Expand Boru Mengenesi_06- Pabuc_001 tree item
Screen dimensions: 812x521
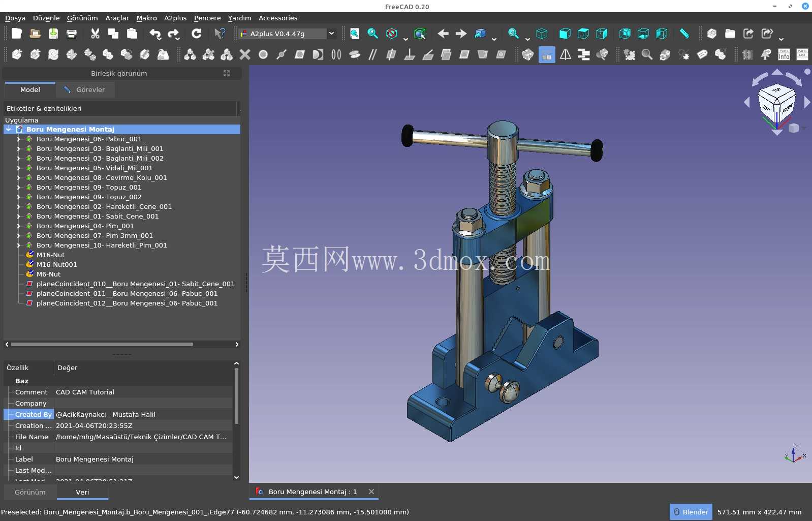(18, 139)
